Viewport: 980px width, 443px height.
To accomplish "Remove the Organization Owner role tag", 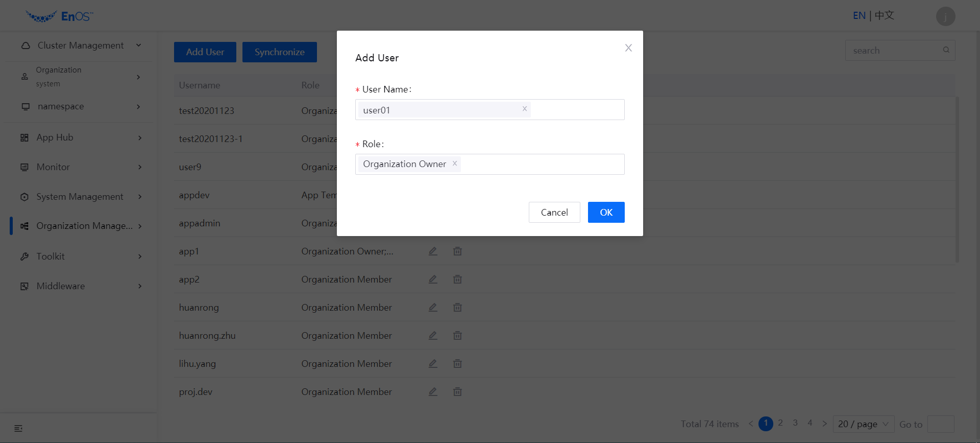I will (454, 164).
